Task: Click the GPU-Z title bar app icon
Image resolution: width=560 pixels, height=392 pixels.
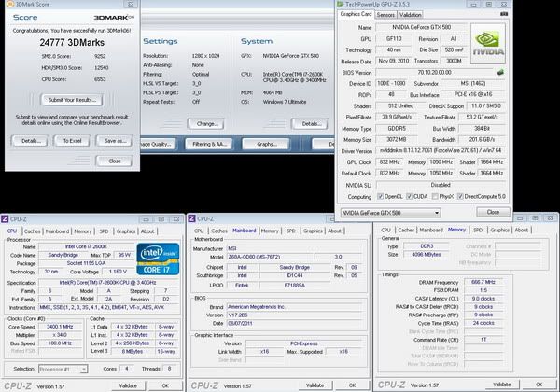Action: 340,4
